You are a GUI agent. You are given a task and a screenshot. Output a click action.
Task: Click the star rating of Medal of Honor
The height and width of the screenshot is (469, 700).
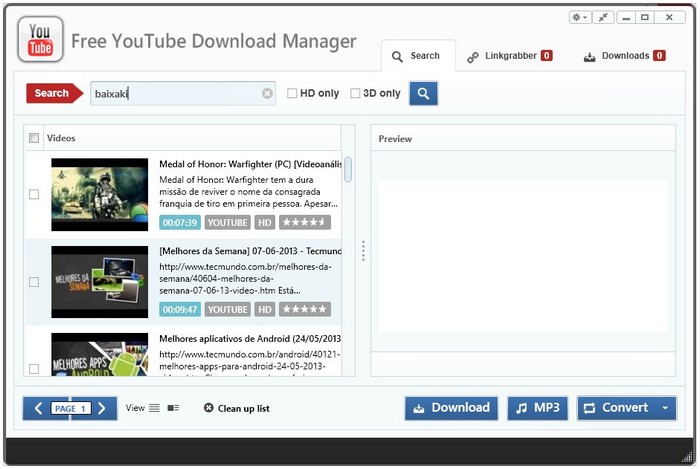point(305,222)
